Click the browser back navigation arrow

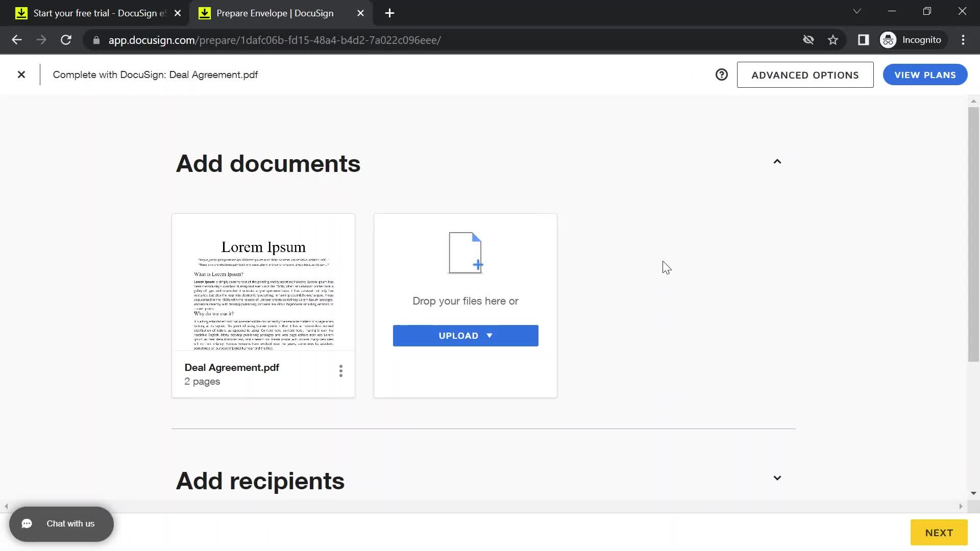pos(17,40)
